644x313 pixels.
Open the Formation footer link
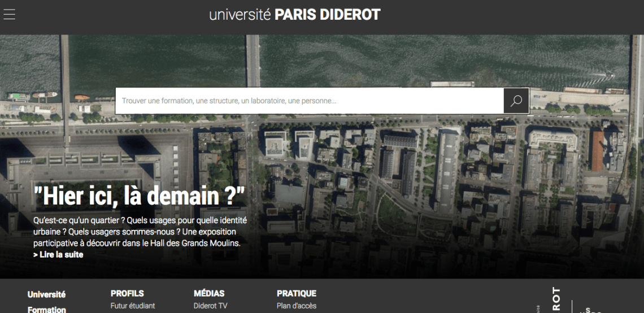[46, 309]
